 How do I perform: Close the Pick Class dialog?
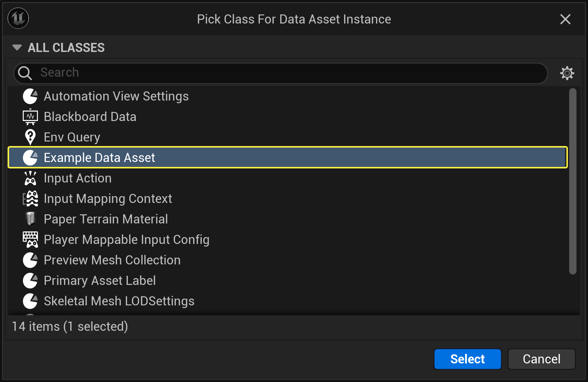[565, 19]
